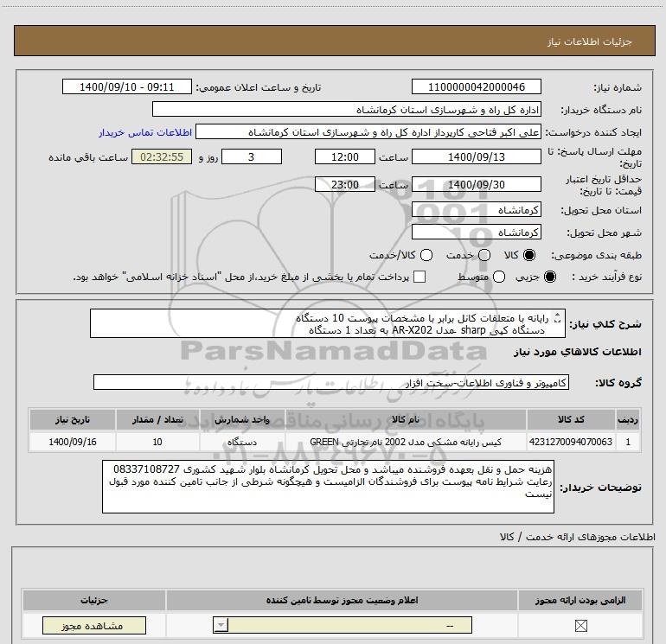Open the اطلاعات تماس خریدار link
The image size is (666, 644).
145,132
